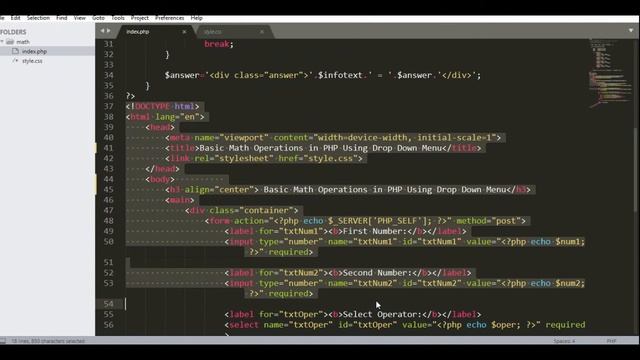640x360 pixels.
Task: Click the select tag on line 56
Action: (x=244, y=325)
